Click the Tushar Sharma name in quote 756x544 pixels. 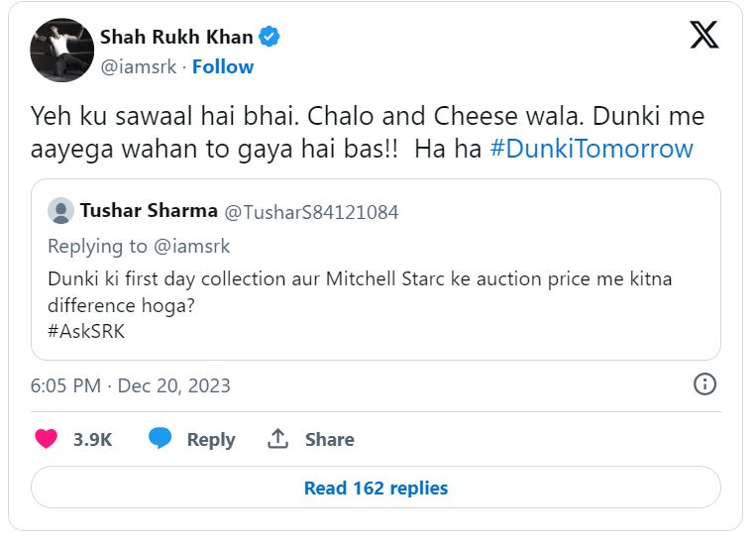[x=150, y=211]
